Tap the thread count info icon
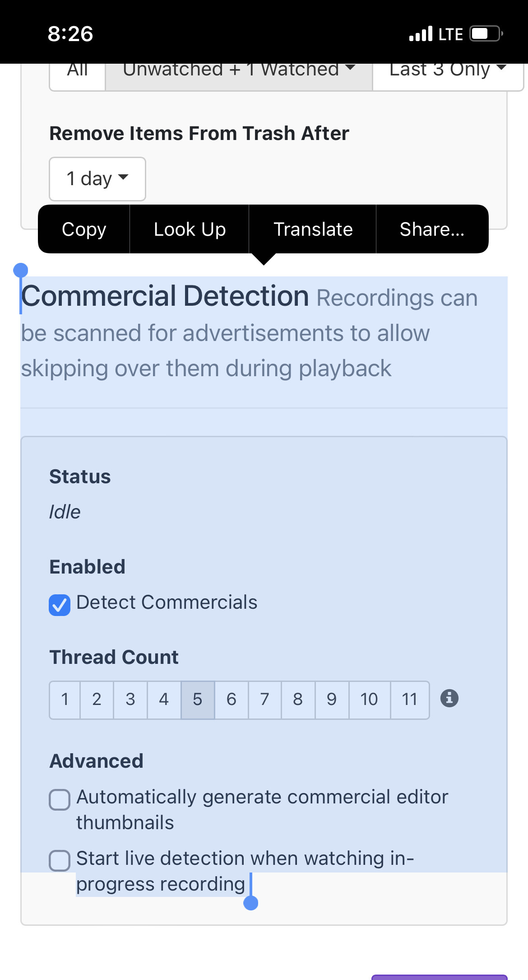528x980 pixels. [449, 698]
